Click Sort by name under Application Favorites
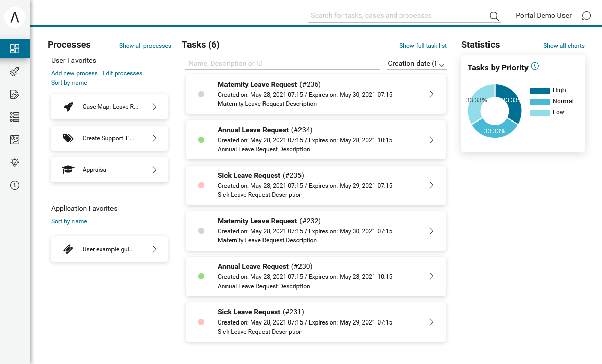602x364 pixels. click(69, 221)
